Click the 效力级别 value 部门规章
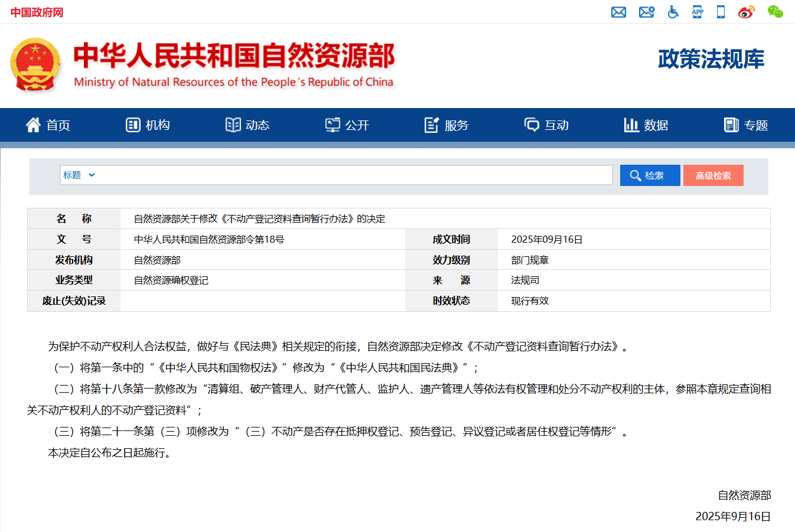795x532 pixels. pos(530,260)
